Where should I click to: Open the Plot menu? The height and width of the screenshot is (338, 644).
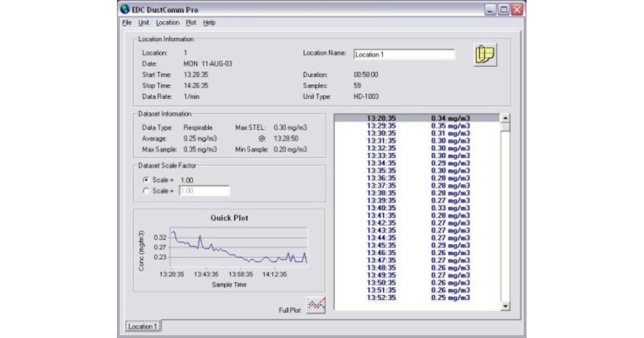(x=191, y=23)
